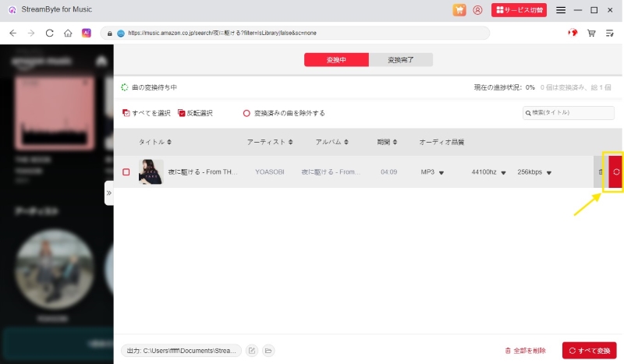Sort by アルバム column header
The image size is (624, 364).
(332, 142)
